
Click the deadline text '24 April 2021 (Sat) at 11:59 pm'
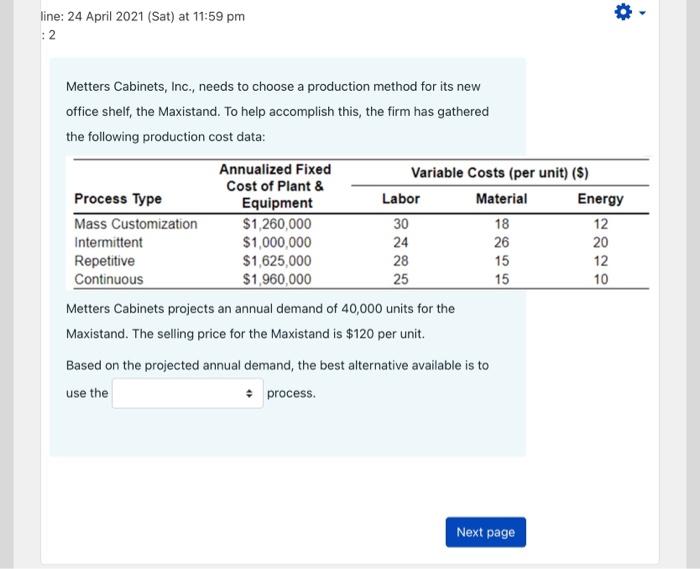(x=156, y=17)
